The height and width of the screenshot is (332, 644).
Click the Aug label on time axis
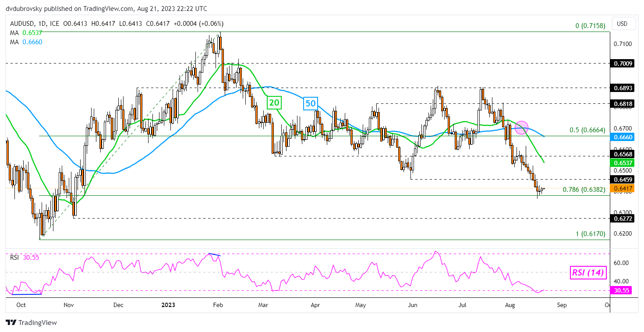[510, 305]
